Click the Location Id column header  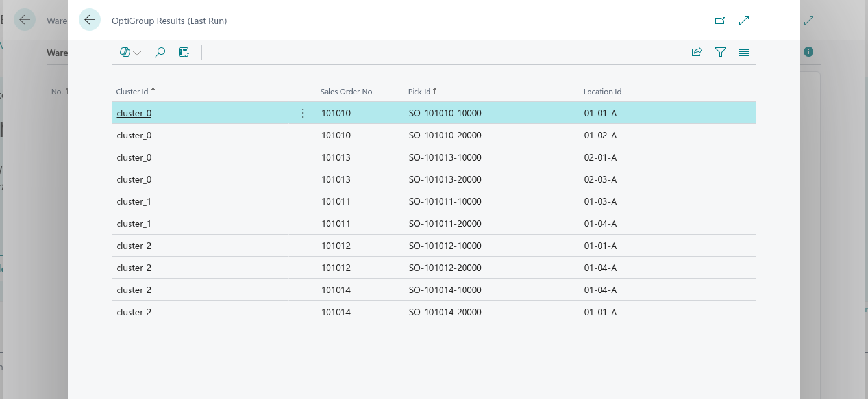(x=602, y=92)
